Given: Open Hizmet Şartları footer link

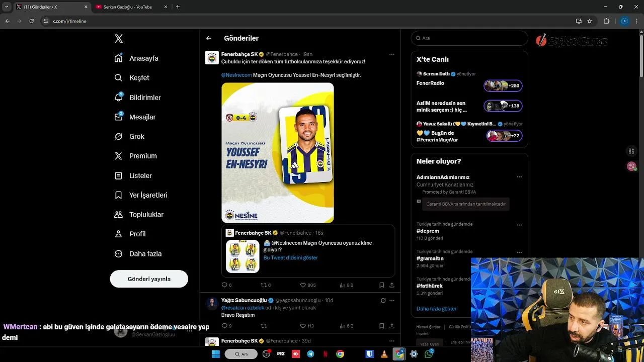Looking at the screenshot, I should tap(429, 327).
